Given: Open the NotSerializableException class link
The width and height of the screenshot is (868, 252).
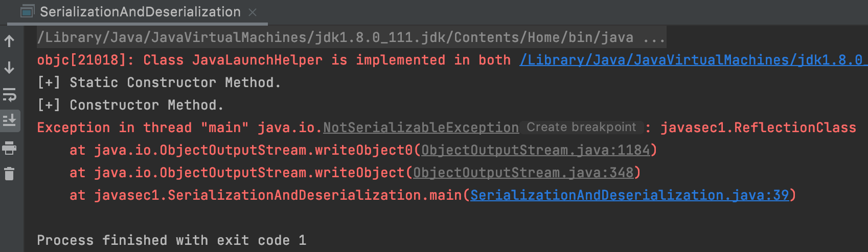Looking at the screenshot, I should [x=421, y=128].
